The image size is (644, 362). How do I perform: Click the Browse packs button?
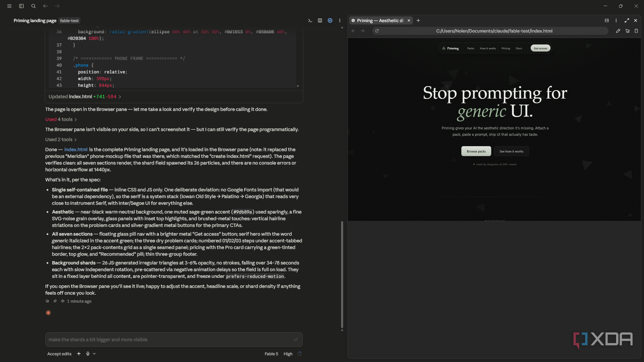point(476,151)
